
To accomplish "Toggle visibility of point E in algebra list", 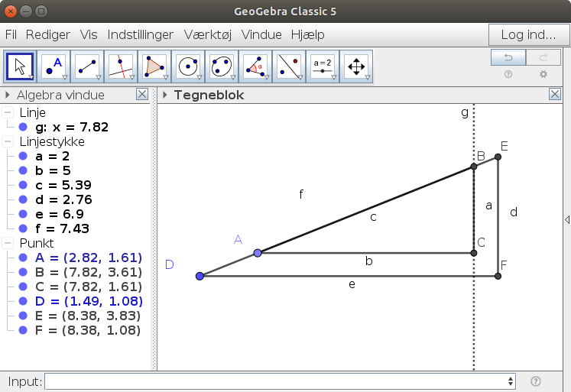I will (23, 316).
